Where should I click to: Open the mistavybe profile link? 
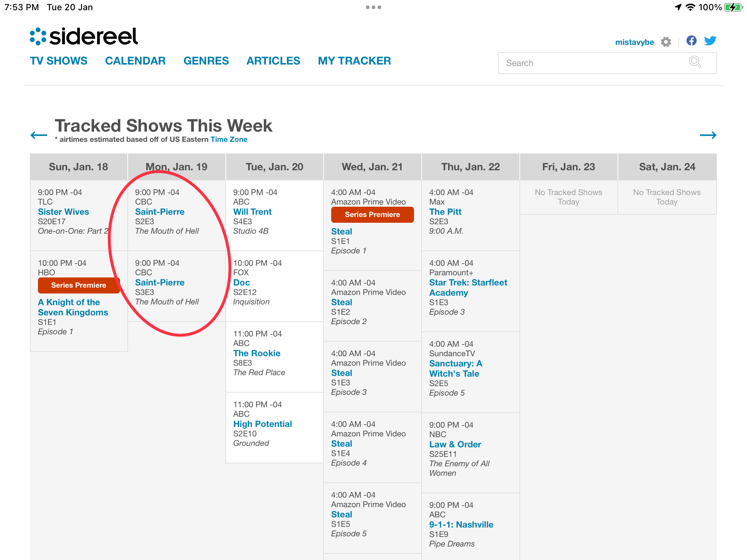[634, 42]
